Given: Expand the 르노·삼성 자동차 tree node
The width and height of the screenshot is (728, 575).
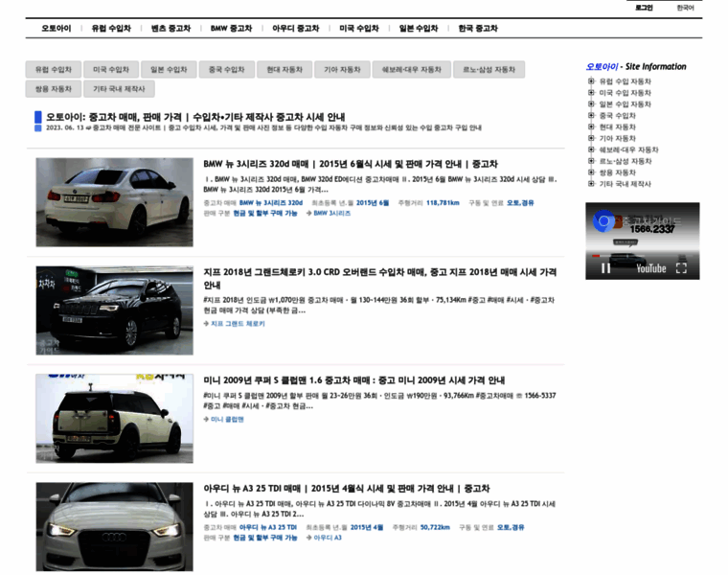Looking at the screenshot, I should (591, 161).
